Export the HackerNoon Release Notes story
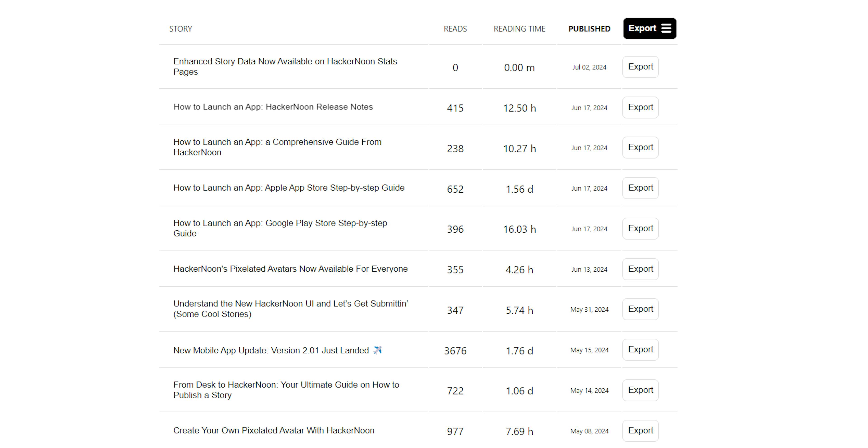 pyautogui.click(x=640, y=107)
